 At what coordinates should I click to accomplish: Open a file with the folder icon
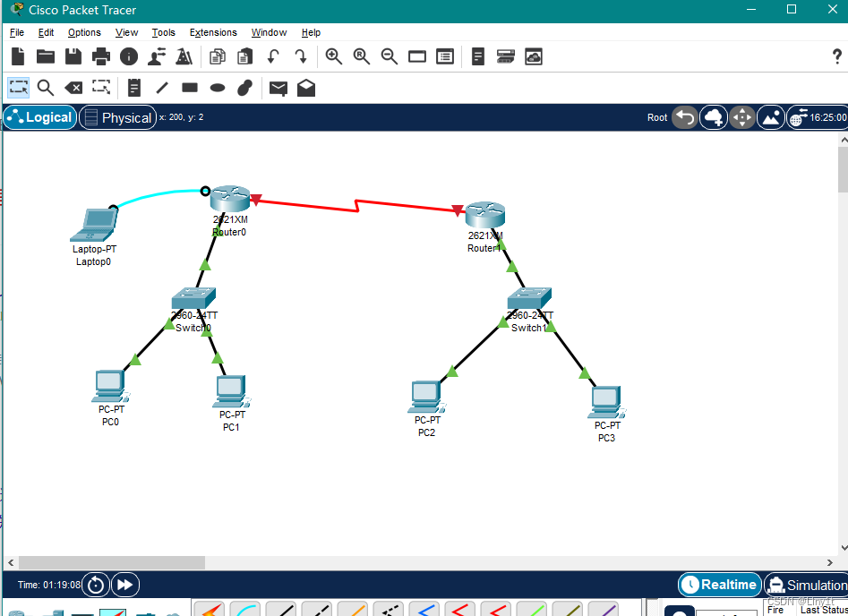46,56
